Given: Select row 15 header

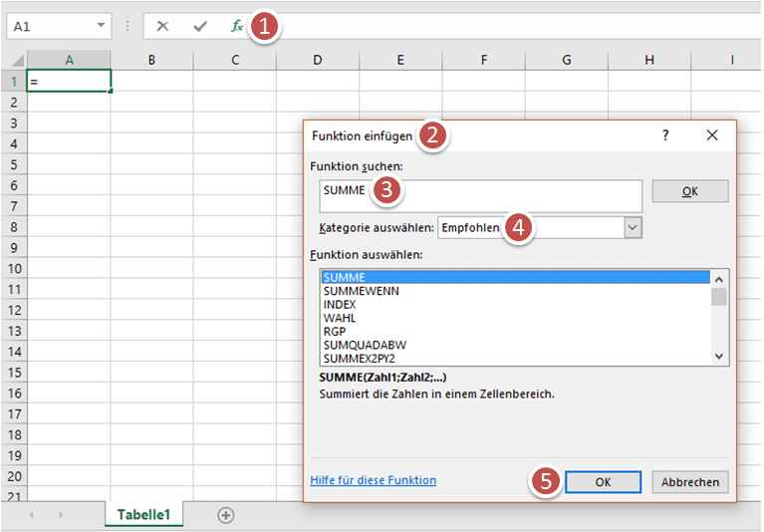Looking at the screenshot, I should click(14, 373).
